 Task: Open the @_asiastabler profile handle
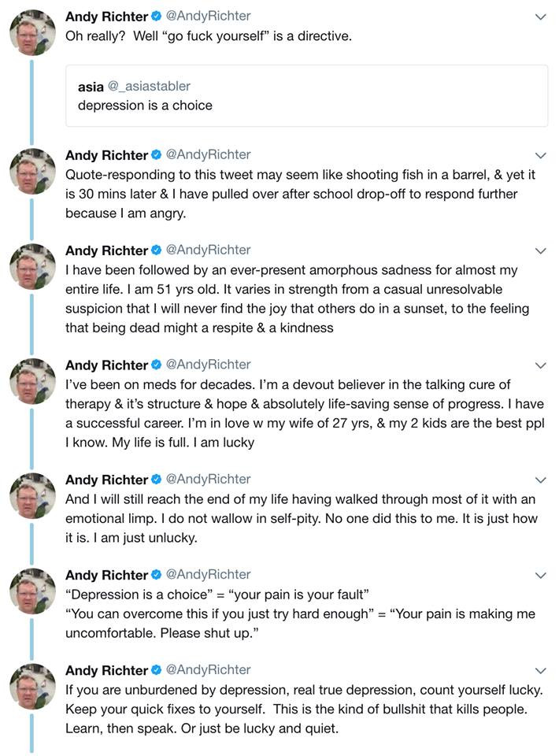149,86
